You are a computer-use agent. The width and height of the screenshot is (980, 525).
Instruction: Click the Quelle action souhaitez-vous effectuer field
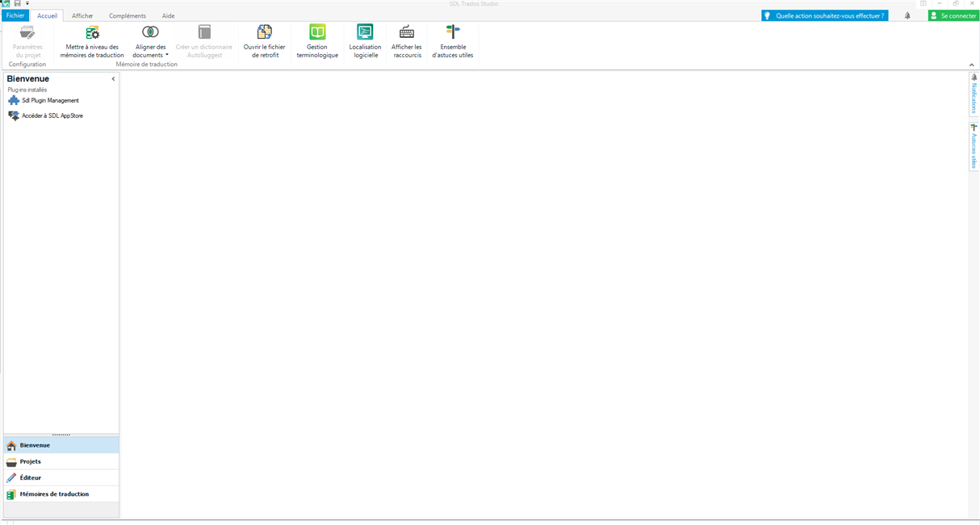click(x=824, y=15)
